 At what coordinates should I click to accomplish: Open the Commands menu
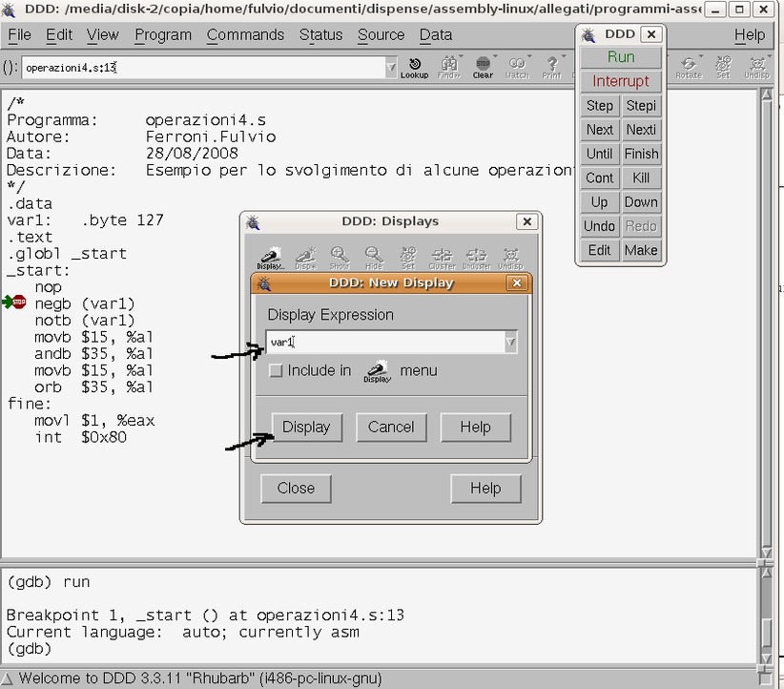pos(245,35)
